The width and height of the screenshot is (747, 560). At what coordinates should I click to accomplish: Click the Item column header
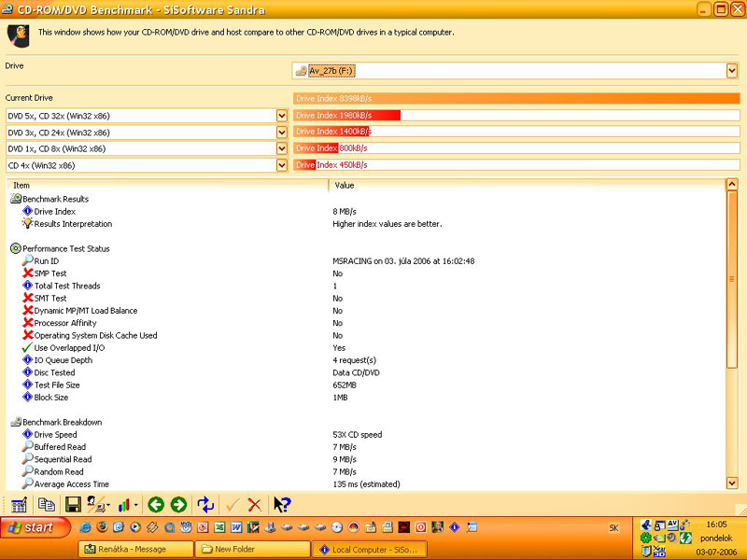[167, 185]
